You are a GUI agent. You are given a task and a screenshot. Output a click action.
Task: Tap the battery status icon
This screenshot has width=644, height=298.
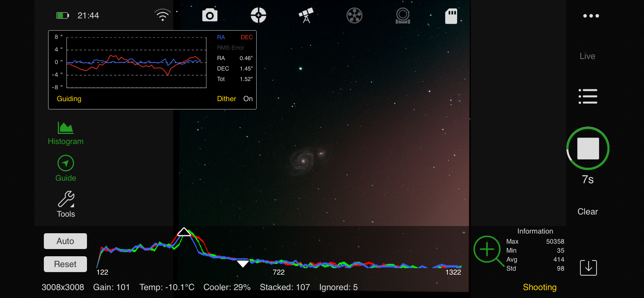63,15
